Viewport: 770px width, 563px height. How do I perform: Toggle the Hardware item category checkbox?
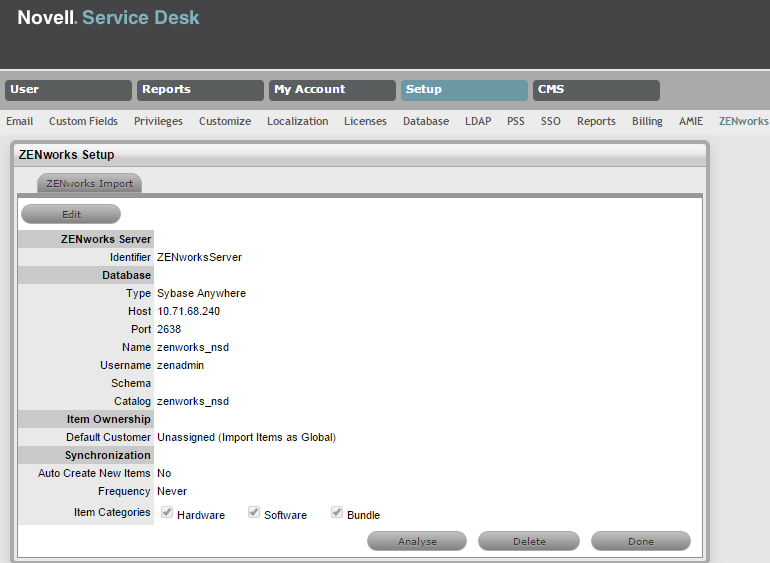168,513
